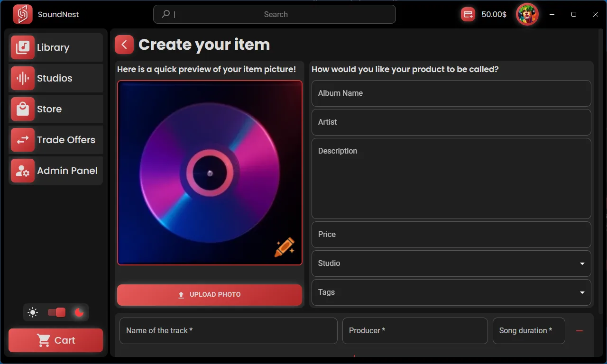The height and width of the screenshot is (364, 607).
Task: Click the Library music icon
Action: pos(23,47)
